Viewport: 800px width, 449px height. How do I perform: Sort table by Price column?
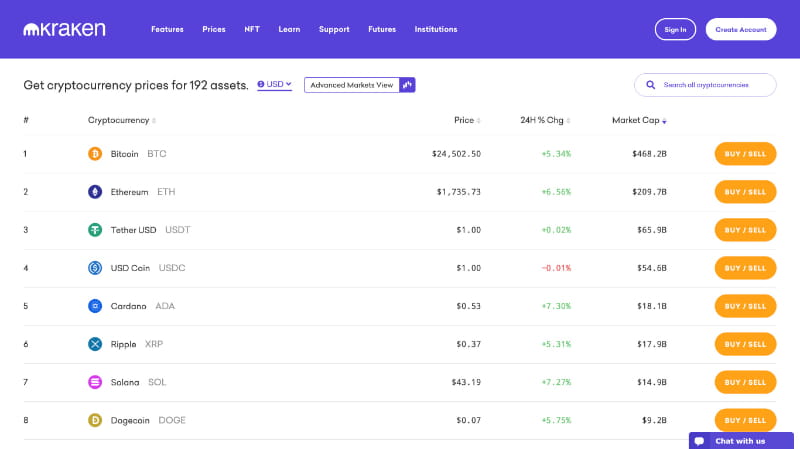[466, 120]
